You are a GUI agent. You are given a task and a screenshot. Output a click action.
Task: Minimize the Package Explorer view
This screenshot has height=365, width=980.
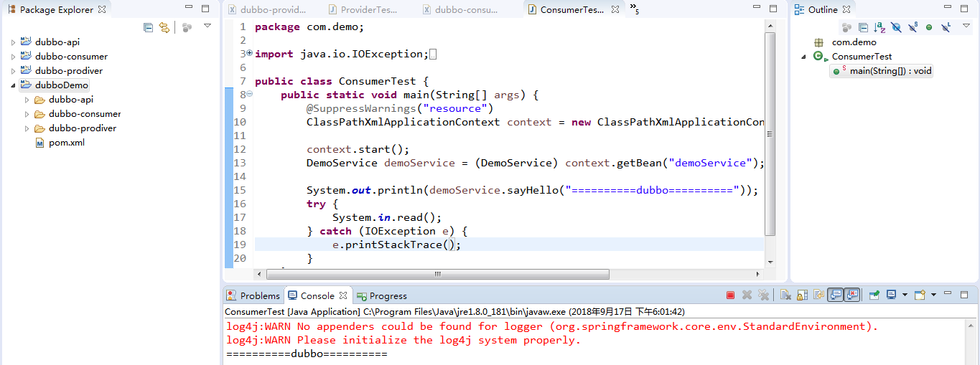(189, 7)
